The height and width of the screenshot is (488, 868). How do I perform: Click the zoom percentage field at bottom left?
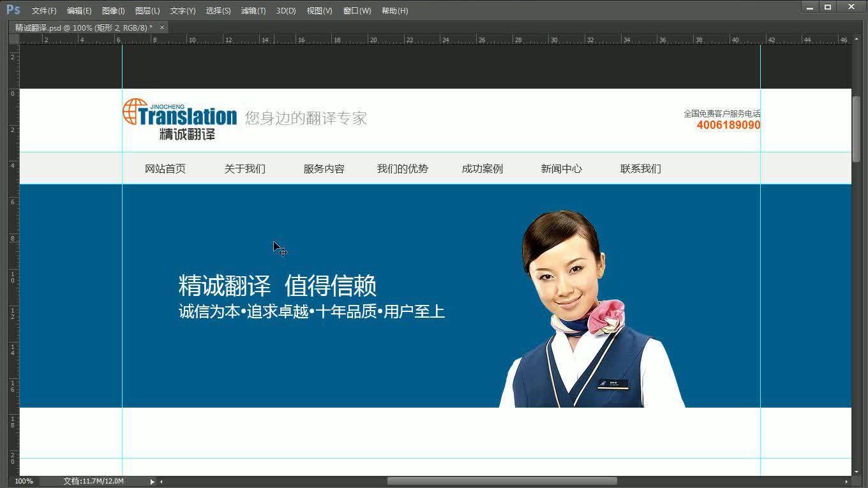pyautogui.click(x=24, y=481)
